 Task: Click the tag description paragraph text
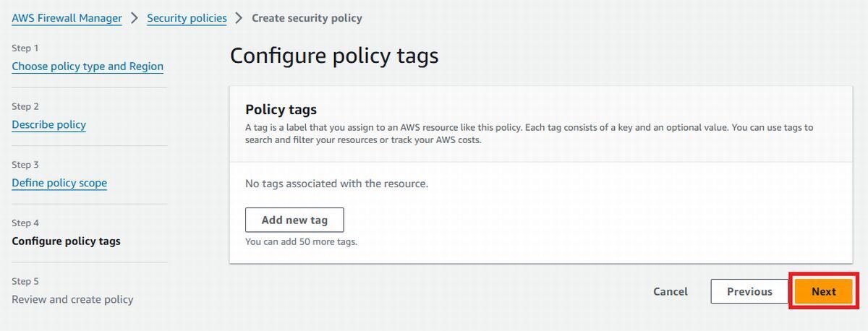529,134
